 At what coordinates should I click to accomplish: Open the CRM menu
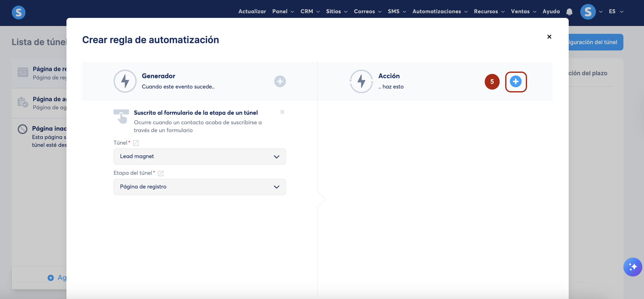pyautogui.click(x=309, y=12)
